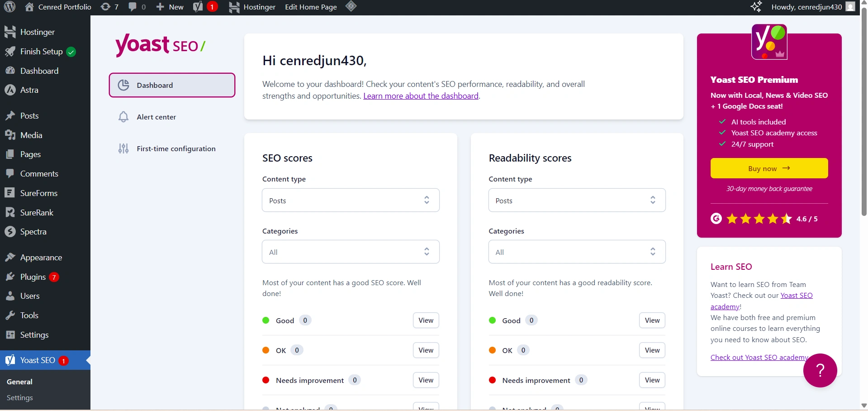
Task: Open Readability scores Content type dropdown
Action: tap(577, 201)
